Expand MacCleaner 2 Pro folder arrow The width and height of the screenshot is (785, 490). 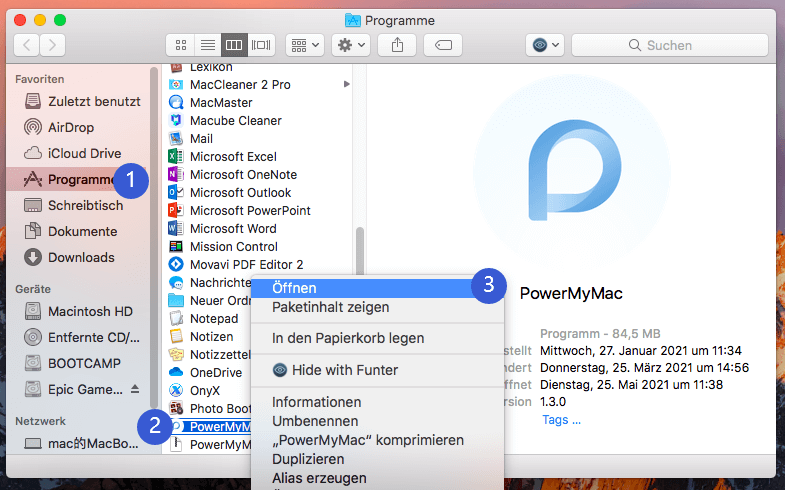346,84
